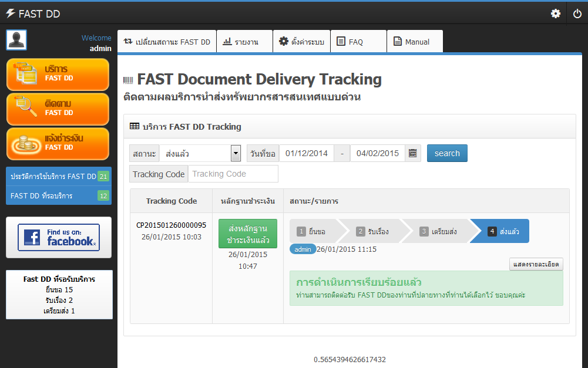Click the FAST DD lightning logo
Viewport: 588px width, 368px height.
coord(11,13)
